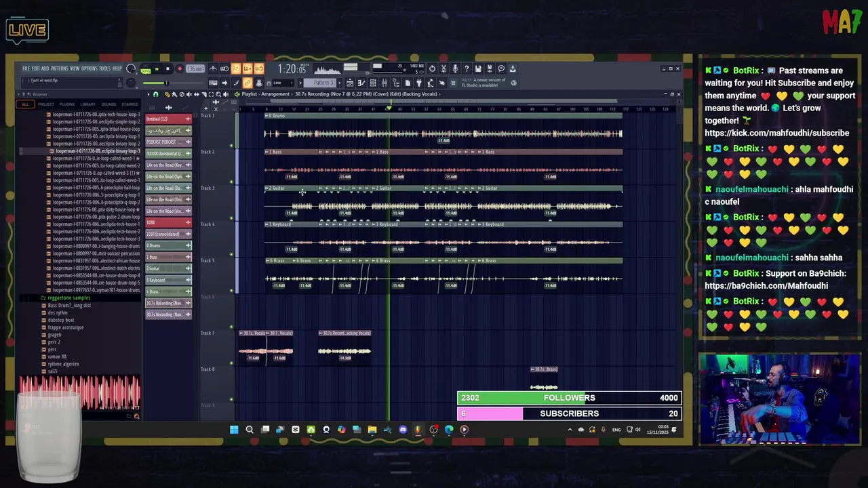868x488 pixels.
Task: Mute Track 3 with its green dot
Action: tap(231, 218)
